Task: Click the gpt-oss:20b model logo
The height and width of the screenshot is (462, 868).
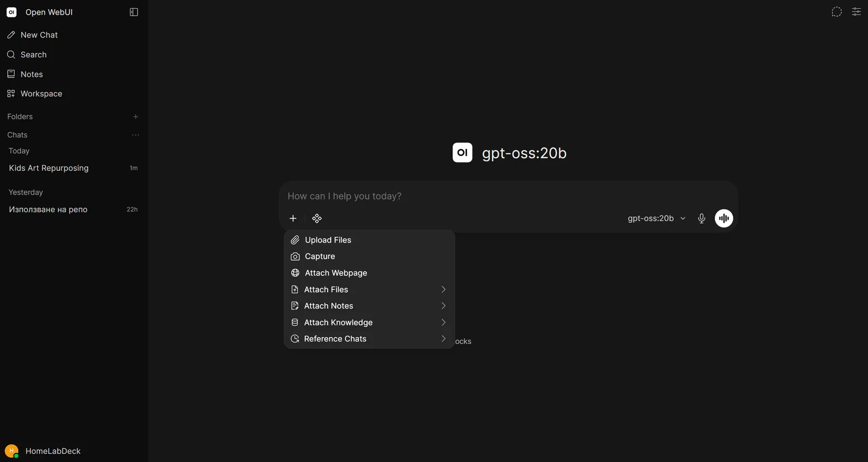Action: click(462, 153)
